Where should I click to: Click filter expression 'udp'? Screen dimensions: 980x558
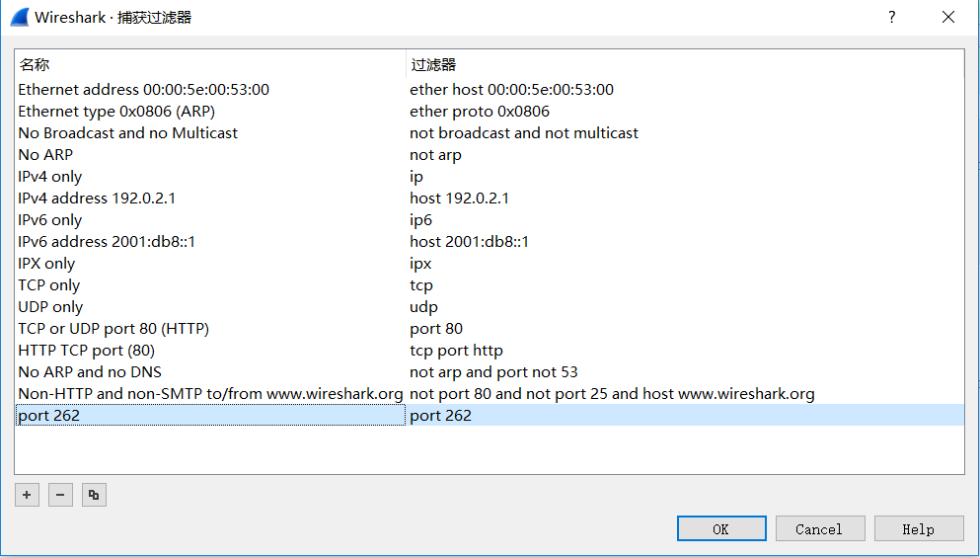[x=423, y=307]
